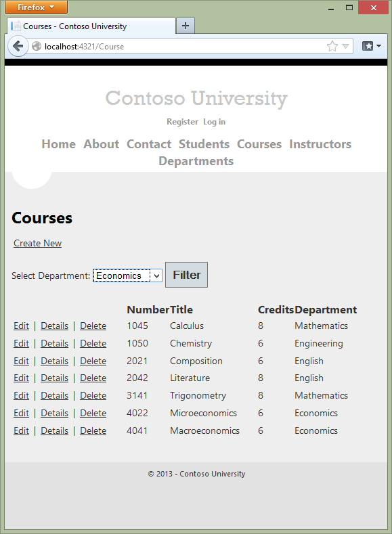Screen dimensions: 392x534
Task: Edit the Macroeconomics course
Action: (21, 431)
